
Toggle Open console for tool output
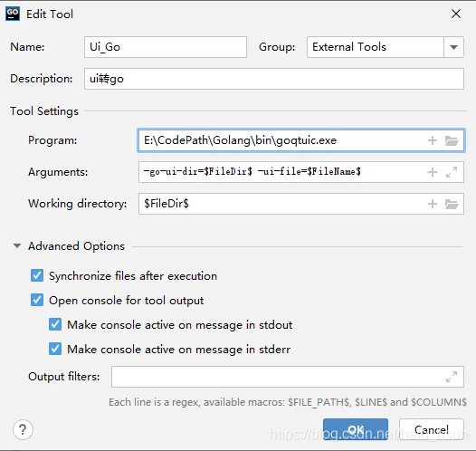pos(37,300)
